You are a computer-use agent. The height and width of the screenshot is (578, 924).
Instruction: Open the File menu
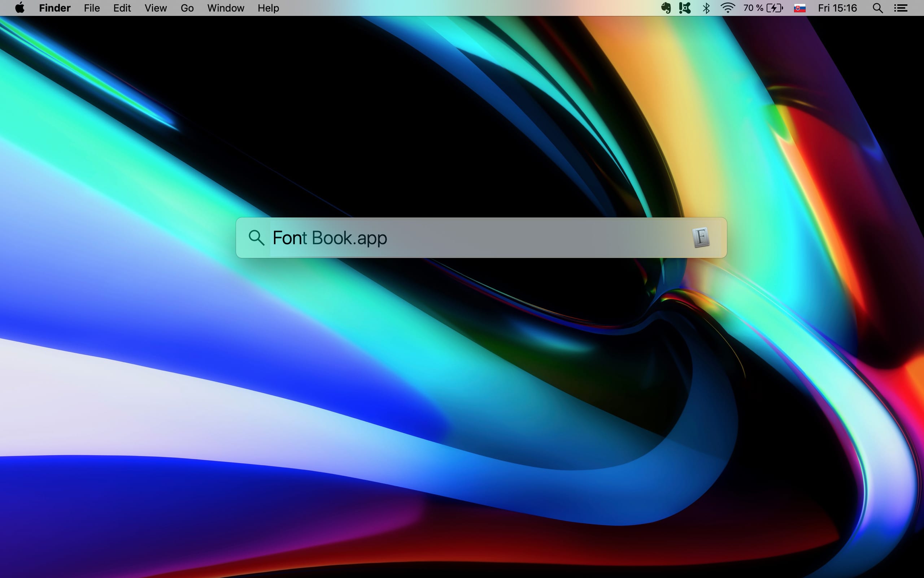coord(92,8)
